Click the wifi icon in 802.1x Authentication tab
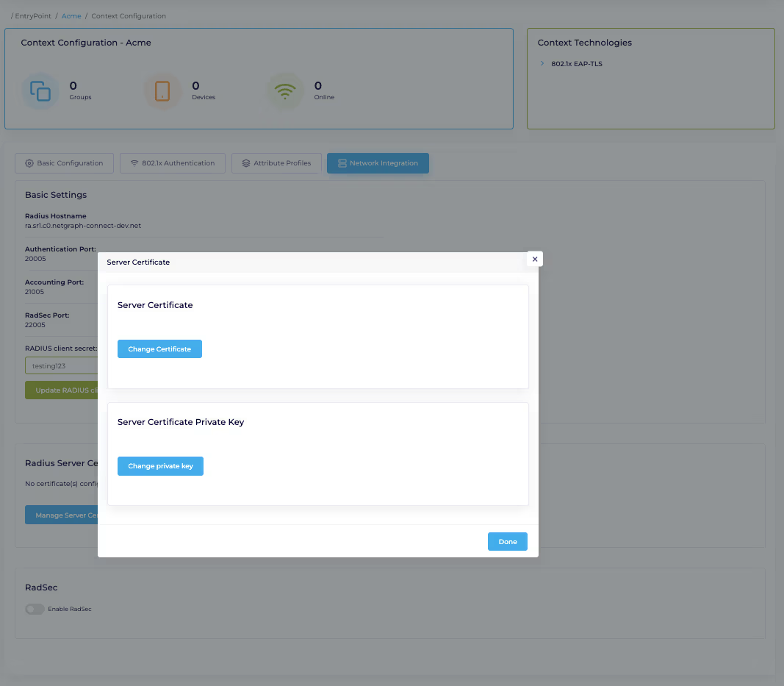The image size is (784, 686). click(x=134, y=163)
